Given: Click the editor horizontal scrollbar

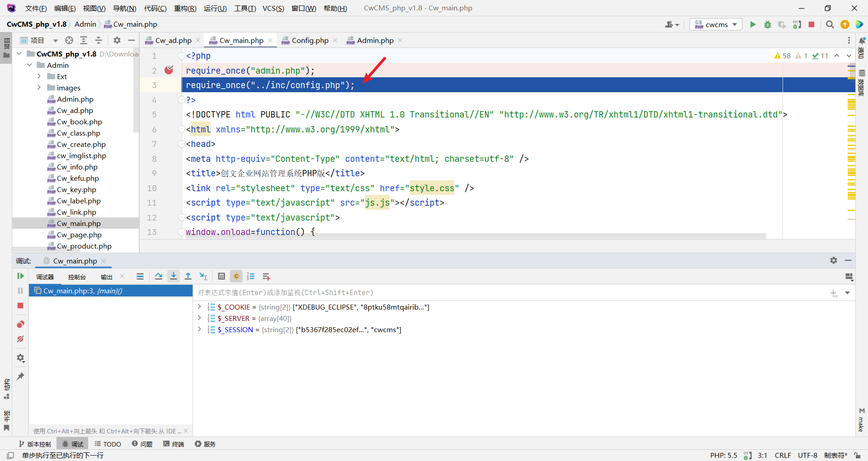Looking at the screenshot, I should click(475, 236).
